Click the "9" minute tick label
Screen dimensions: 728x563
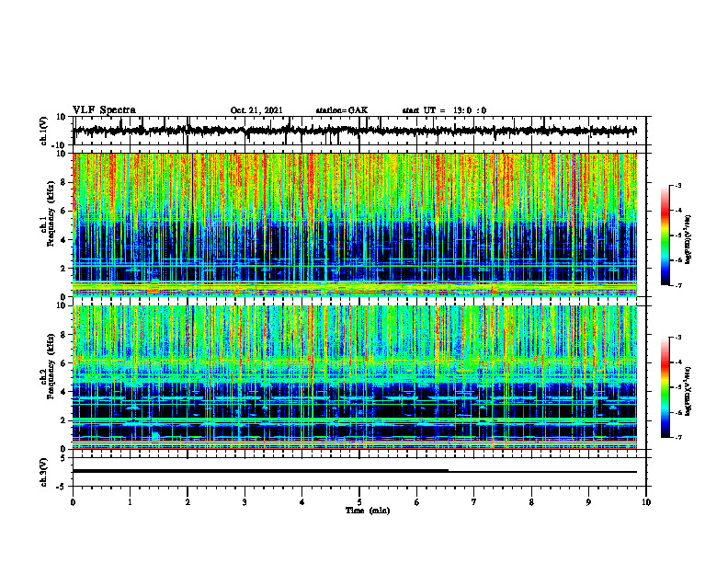(x=588, y=502)
